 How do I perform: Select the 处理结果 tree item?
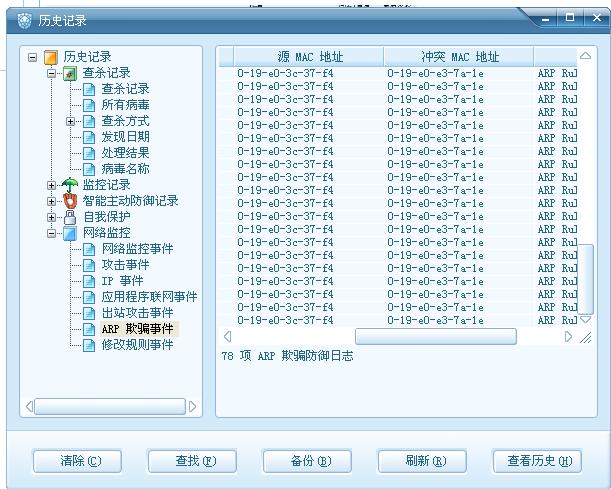125,153
